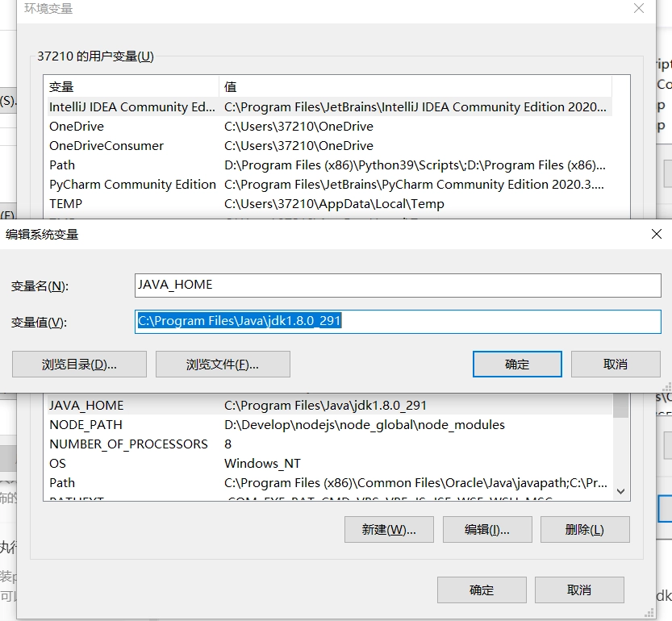The image size is (672, 621).
Task: Click 取消 at bottom of 环境变量 window
Action: pos(579,590)
